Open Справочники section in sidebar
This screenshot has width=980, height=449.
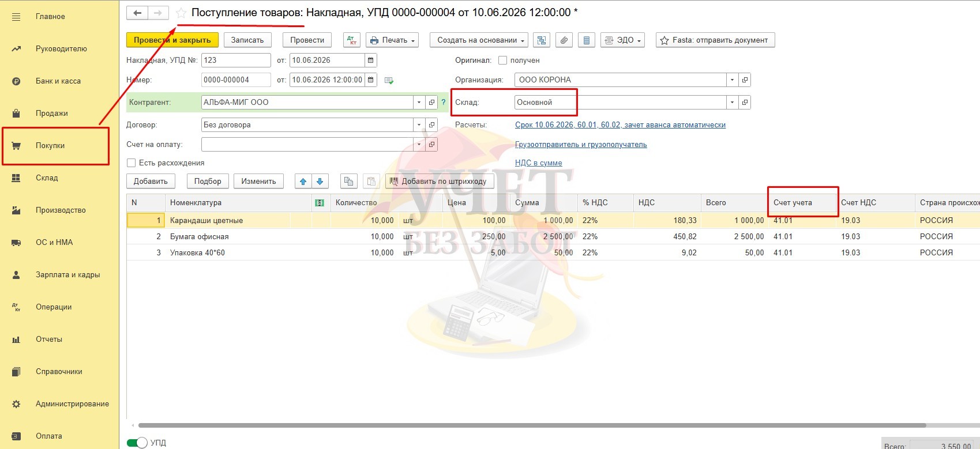pyautogui.click(x=59, y=371)
